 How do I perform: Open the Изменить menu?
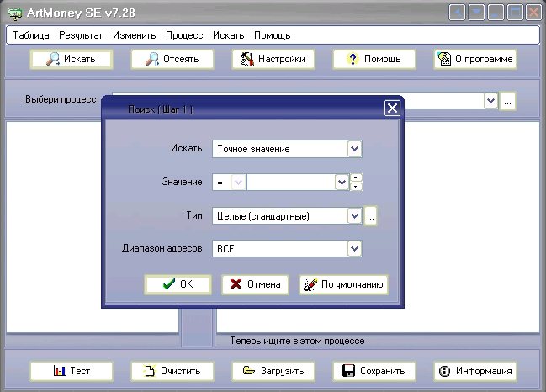point(134,35)
